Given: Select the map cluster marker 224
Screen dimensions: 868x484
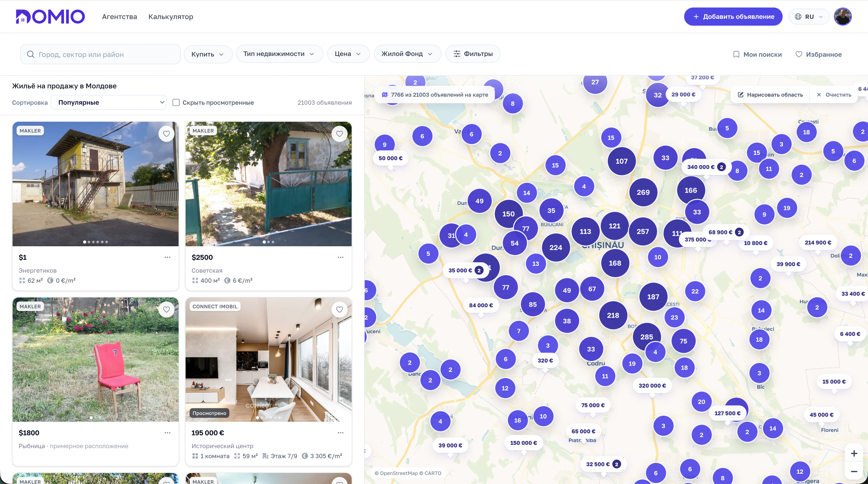Looking at the screenshot, I should (x=556, y=248).
